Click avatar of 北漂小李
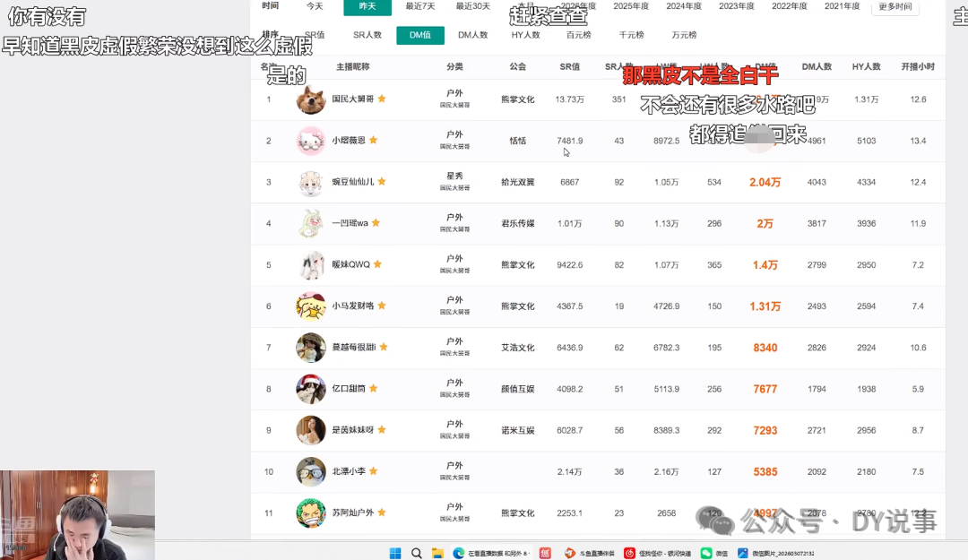 [x=311, y=471]
